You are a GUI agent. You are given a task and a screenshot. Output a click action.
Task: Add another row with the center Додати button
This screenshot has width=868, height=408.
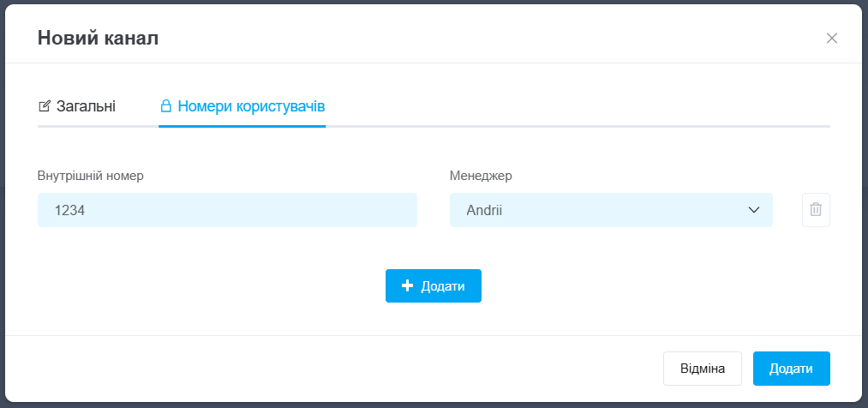[434, 286]
